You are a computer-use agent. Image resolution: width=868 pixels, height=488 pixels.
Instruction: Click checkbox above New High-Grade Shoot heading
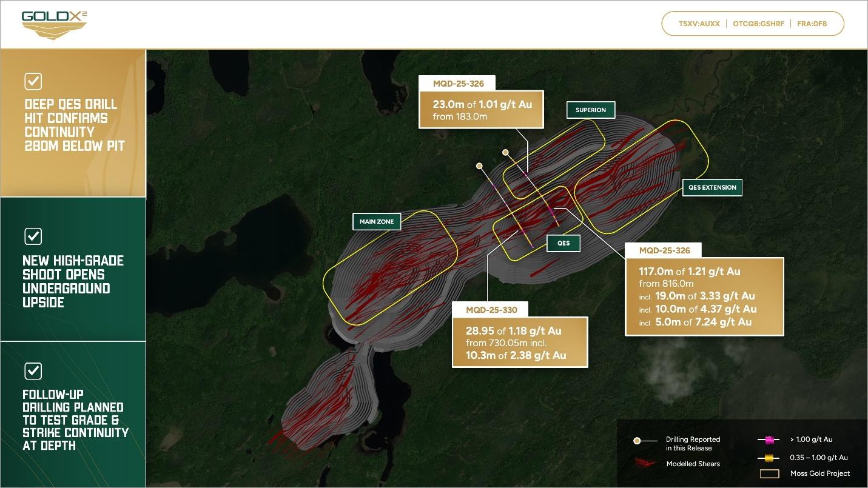point(33,236)
